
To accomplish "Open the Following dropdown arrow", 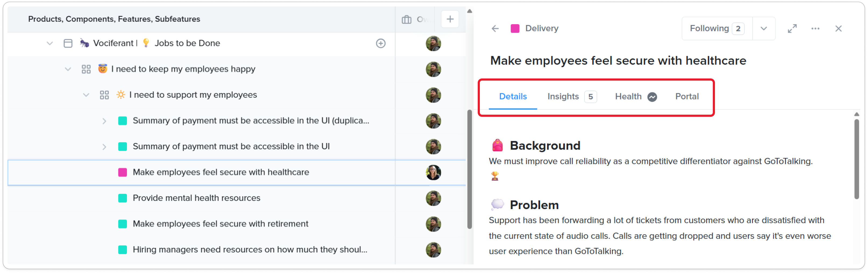I will tap(764, 28).
